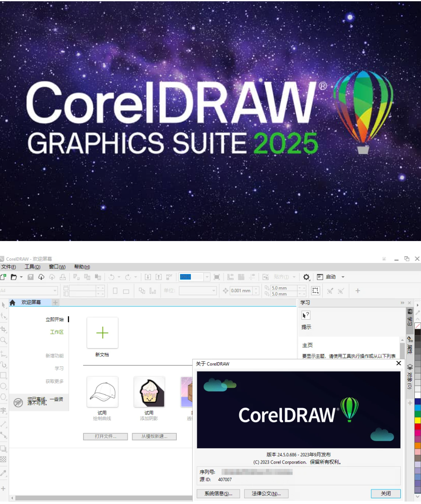The image size is (421, 504).
Task: Select the Pick tool arrow
Action: tap(3, 305)
